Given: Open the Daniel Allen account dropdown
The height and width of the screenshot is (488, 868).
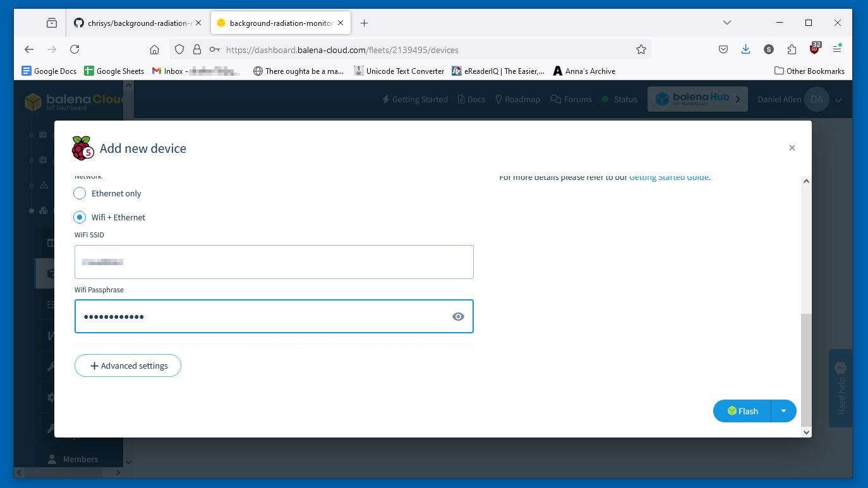Looking at the screenshot, I should coord(800,99).
